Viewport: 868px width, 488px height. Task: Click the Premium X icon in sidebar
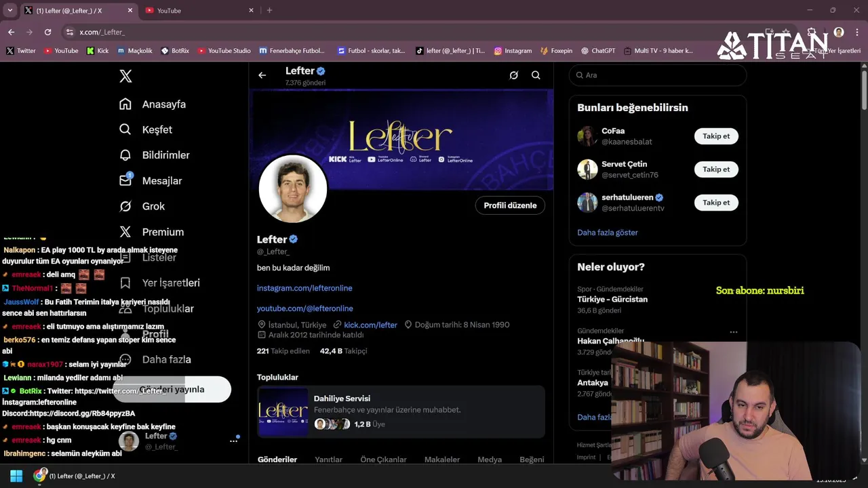(125, 232)
